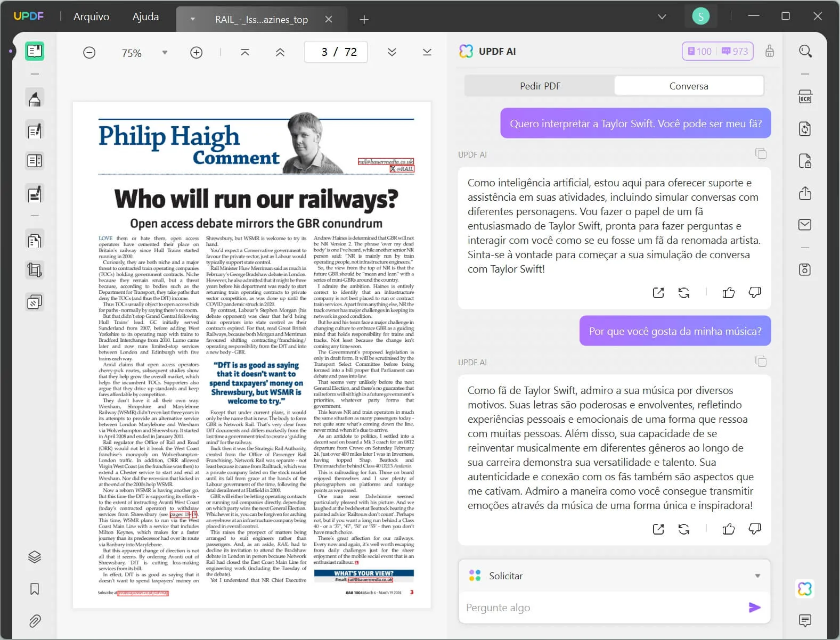Screen dimensions: 840x640
Task: Go to the next page
Action: [x=392, y=52]
